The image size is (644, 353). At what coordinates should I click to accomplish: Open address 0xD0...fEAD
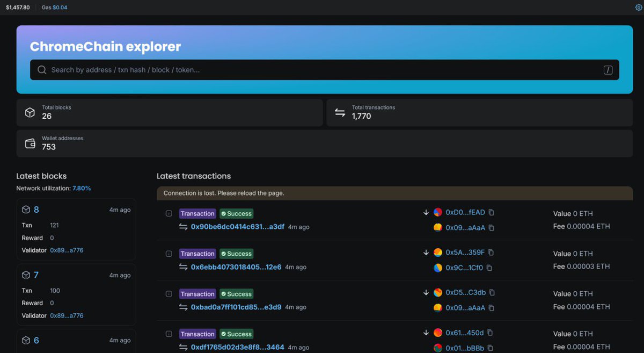click(x=465, y=212)
